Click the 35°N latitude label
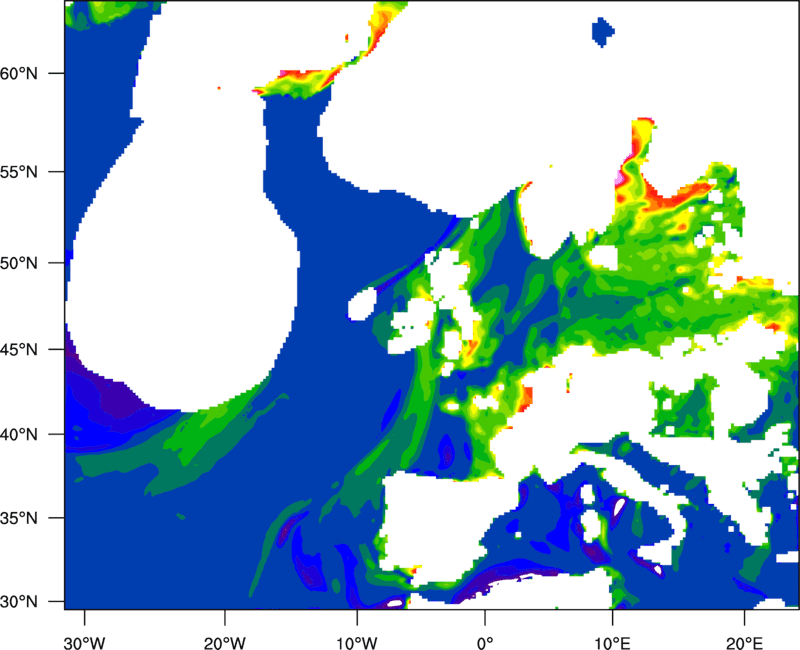800x650 pixels. [19, 518]
